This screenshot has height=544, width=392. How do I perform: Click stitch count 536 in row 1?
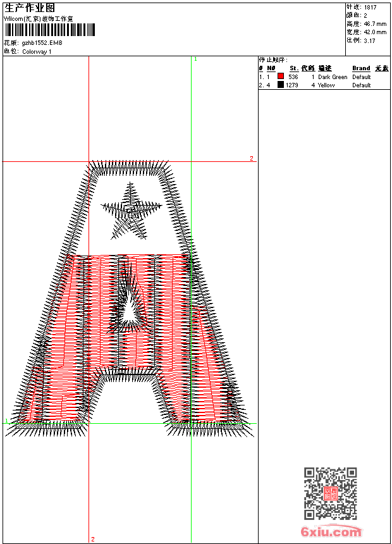click(x=293, y=77)
